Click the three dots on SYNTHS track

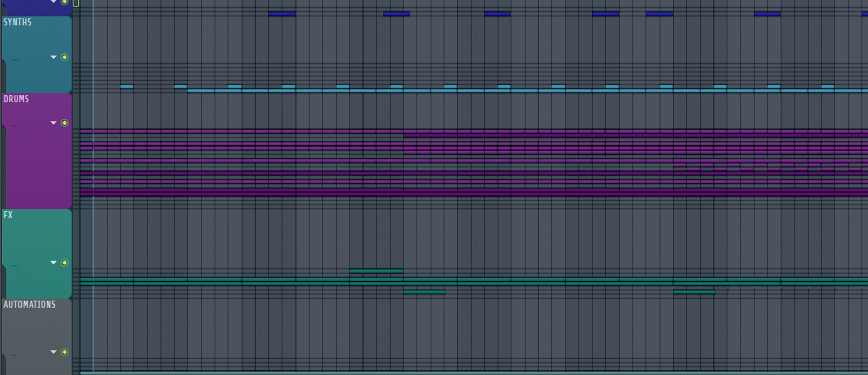tap(15, 60)
